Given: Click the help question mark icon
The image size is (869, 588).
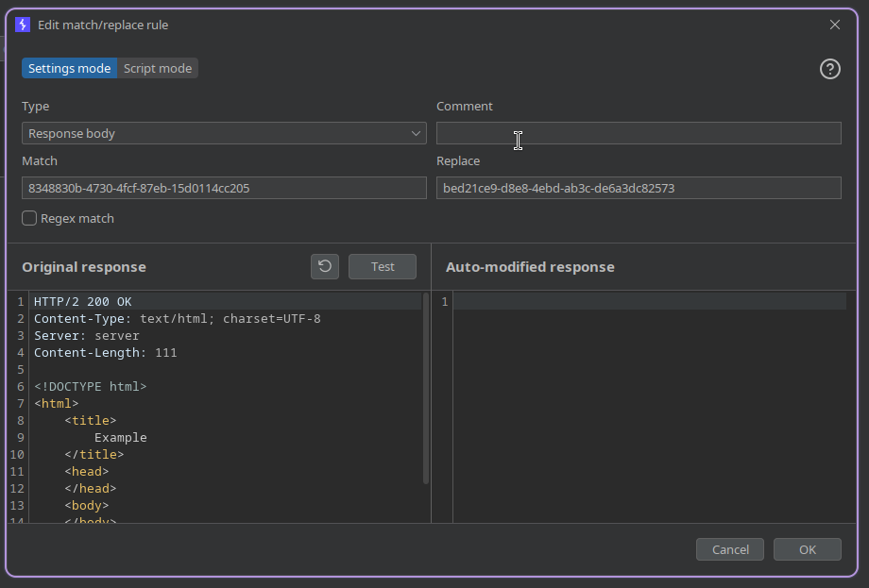Looking at the screenshot, I should click(829, 69).
